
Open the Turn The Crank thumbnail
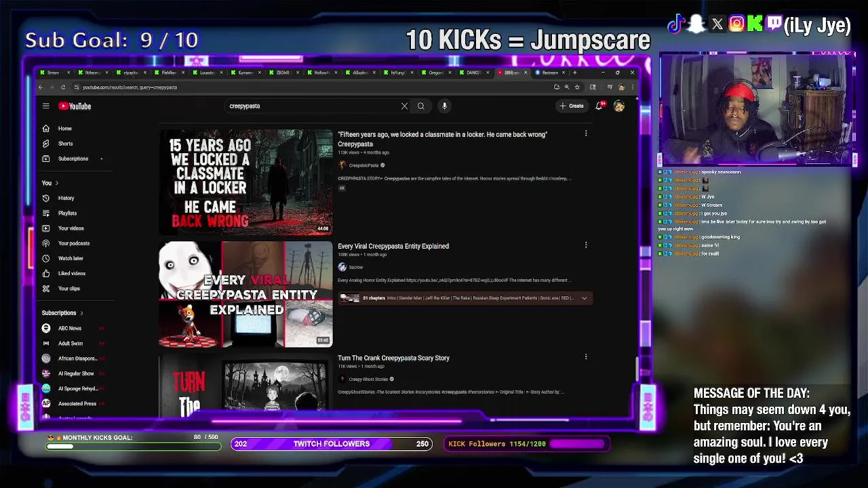click(245, 384)
